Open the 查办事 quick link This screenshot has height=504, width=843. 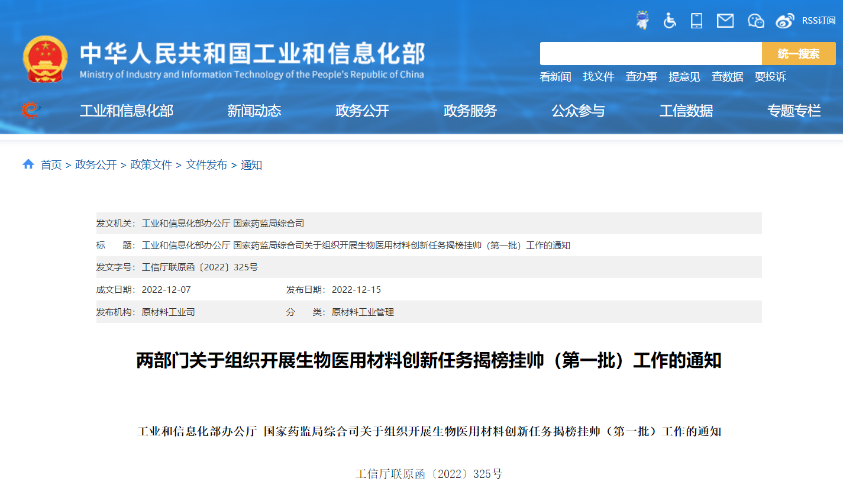641,77
